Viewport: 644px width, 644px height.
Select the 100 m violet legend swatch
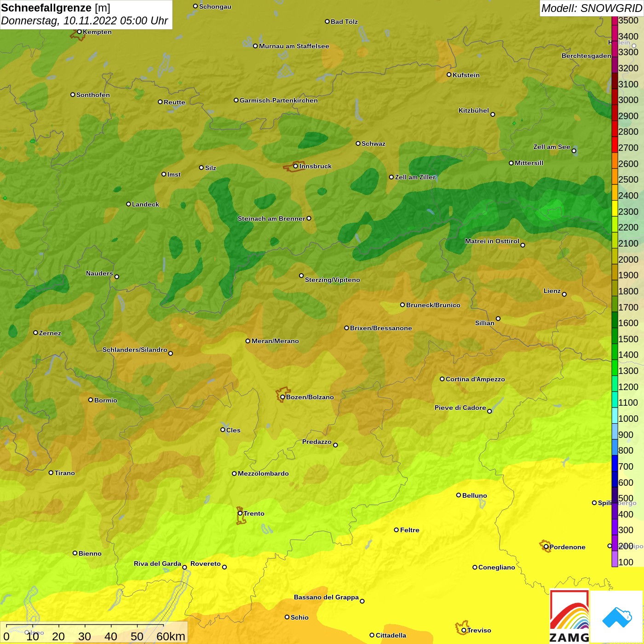coord(615,558)
